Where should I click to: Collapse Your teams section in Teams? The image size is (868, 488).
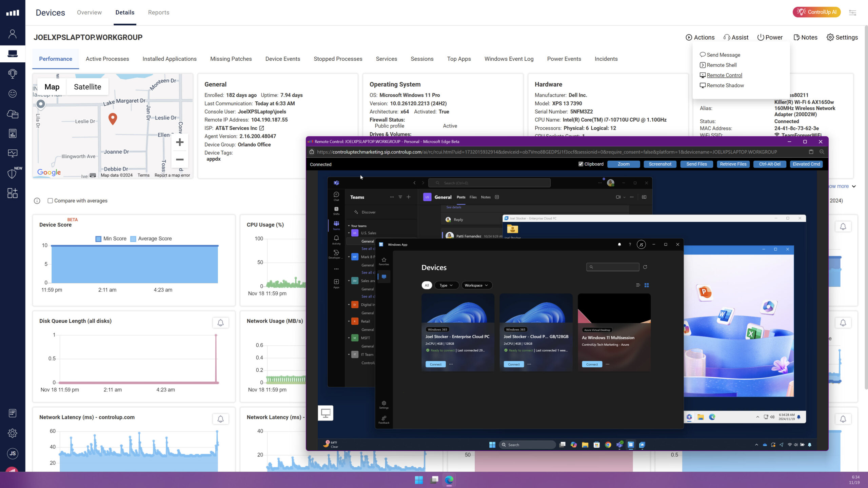pyautogui.click(x=349, y=226)
